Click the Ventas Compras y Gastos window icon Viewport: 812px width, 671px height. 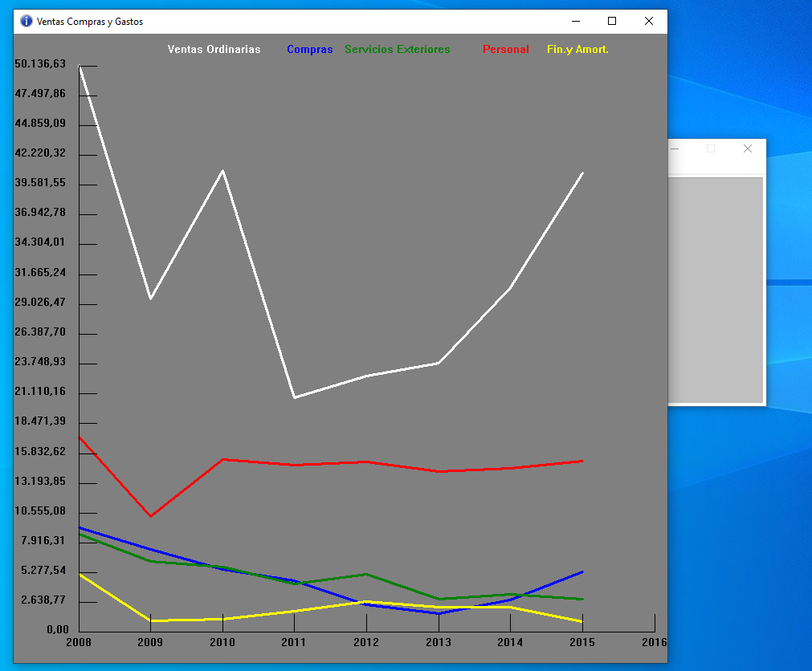pos(26,21)
